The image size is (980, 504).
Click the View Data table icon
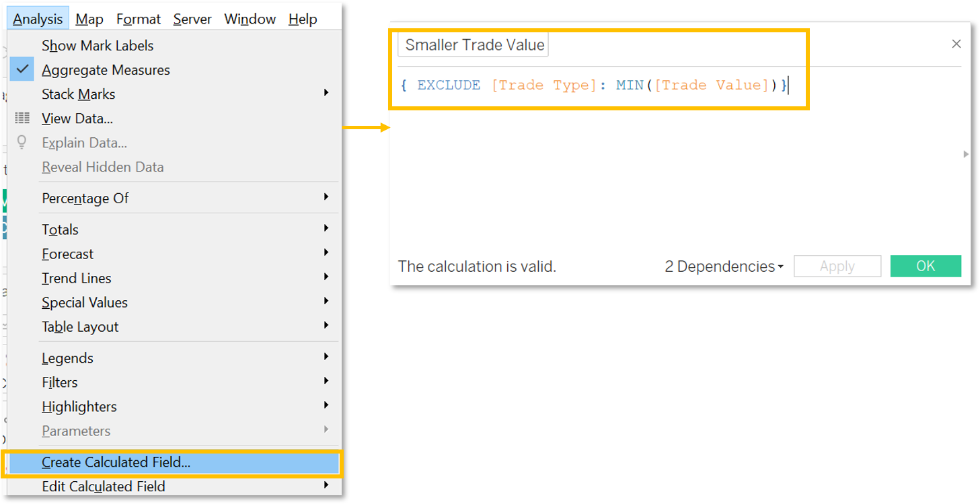pos(22,118)
